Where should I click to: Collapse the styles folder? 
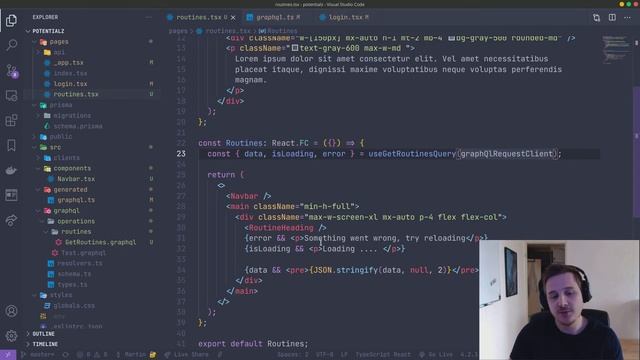[60, 295]
